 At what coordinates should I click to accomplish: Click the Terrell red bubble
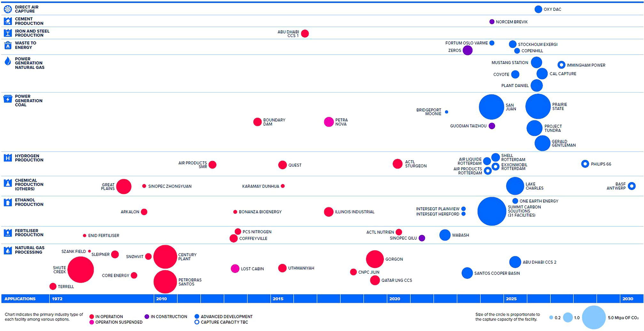point(53,287)
